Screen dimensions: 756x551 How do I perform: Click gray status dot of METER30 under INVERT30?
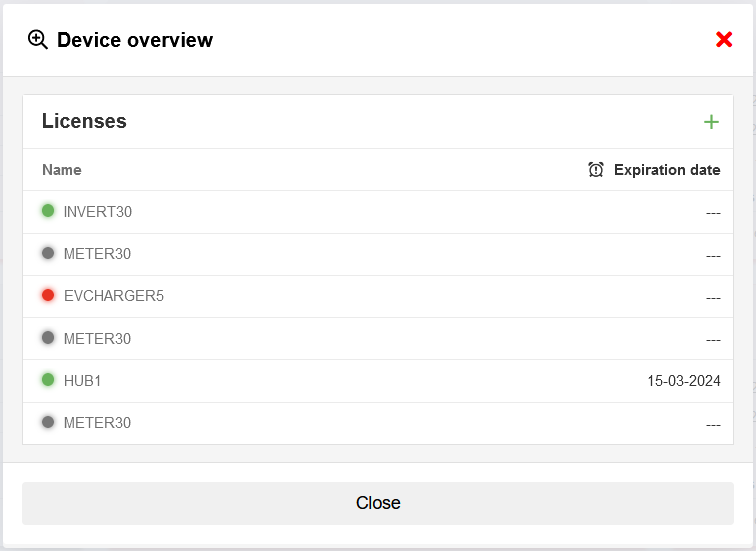48,253
